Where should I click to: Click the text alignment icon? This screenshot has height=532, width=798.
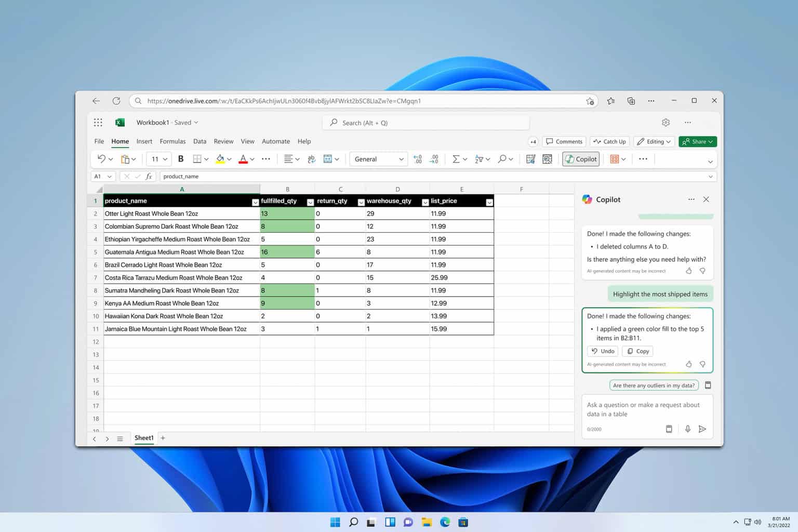click(x=288, y=159)
